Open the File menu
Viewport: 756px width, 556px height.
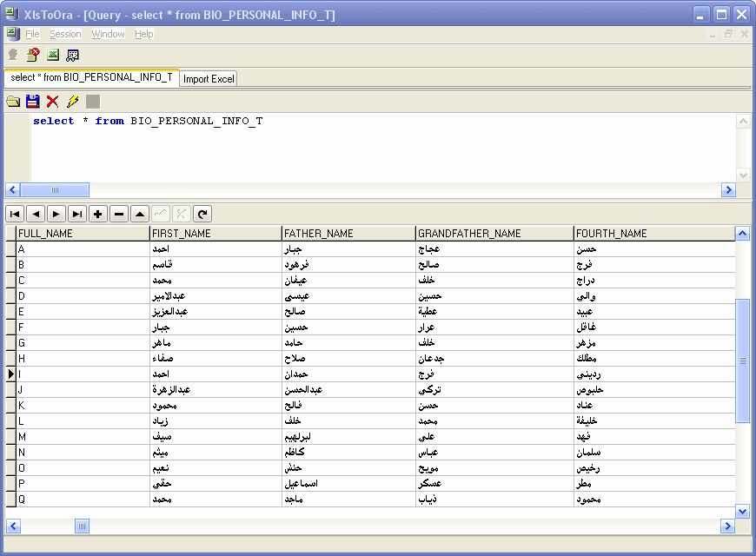click(x=32, y=34)
